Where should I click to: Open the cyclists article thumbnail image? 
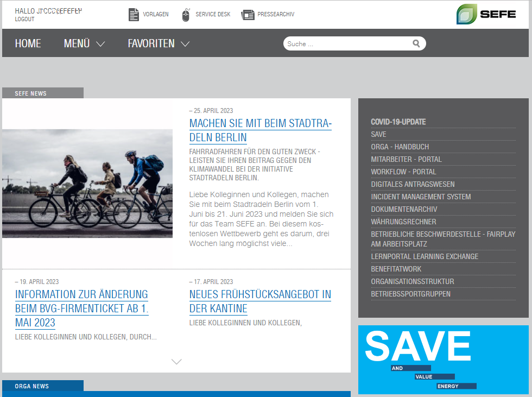[x=87, y=184]
